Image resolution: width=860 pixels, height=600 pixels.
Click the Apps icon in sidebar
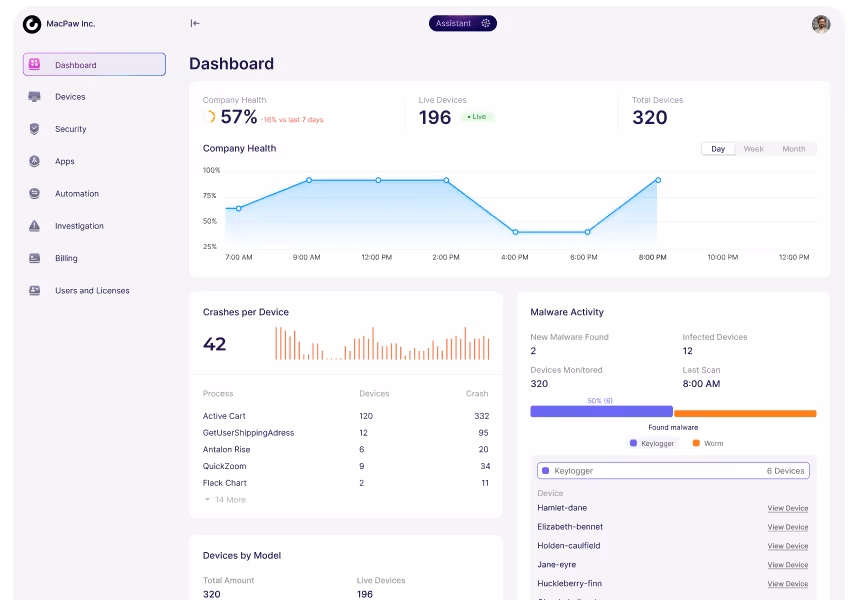34,161
